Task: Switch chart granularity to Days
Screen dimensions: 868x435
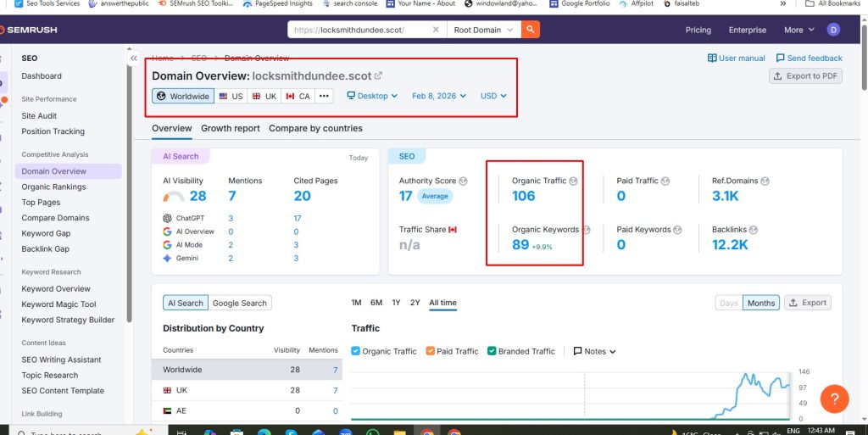Action: 728,303
